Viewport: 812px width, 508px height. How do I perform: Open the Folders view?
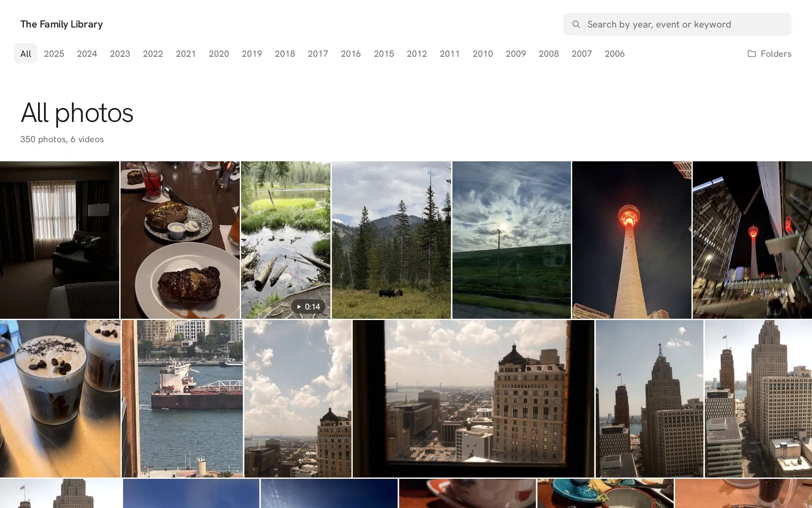coord(769,54)
